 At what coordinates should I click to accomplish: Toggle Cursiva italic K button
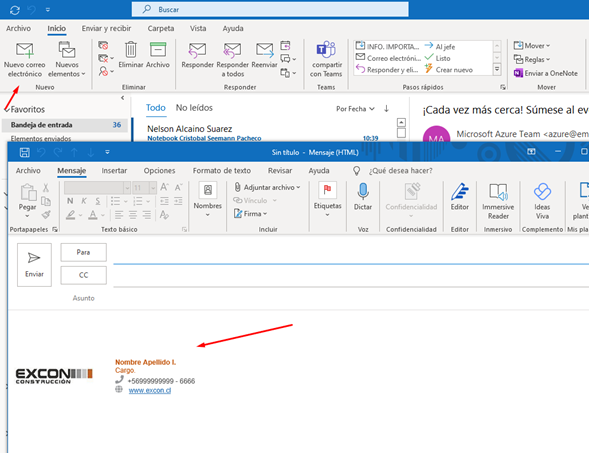coord(84,201)
